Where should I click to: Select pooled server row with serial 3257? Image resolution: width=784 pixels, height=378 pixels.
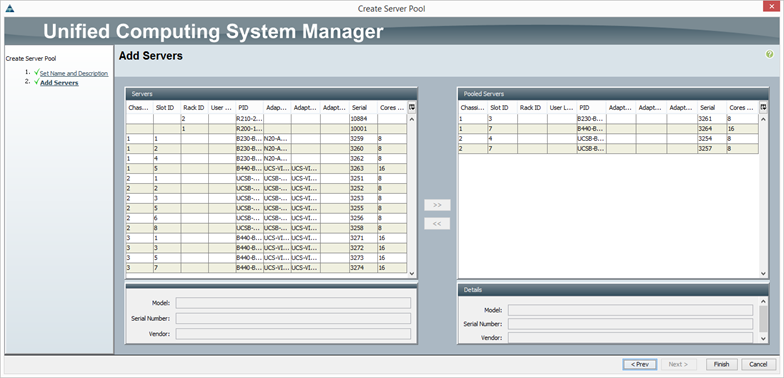pyautogui.click(x=608, y=149)
